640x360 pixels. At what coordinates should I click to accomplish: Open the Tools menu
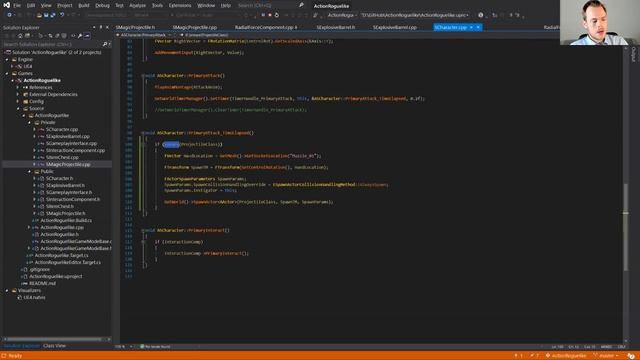157,6
